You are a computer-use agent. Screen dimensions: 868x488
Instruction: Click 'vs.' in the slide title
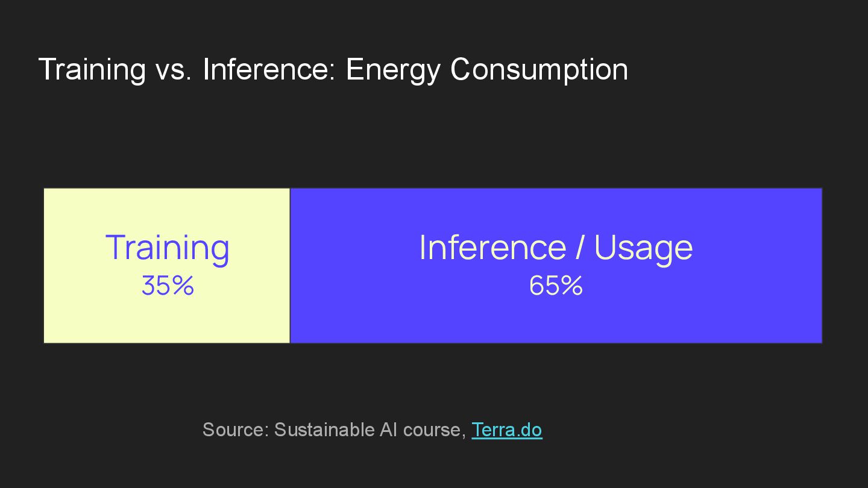coord(174,69)
